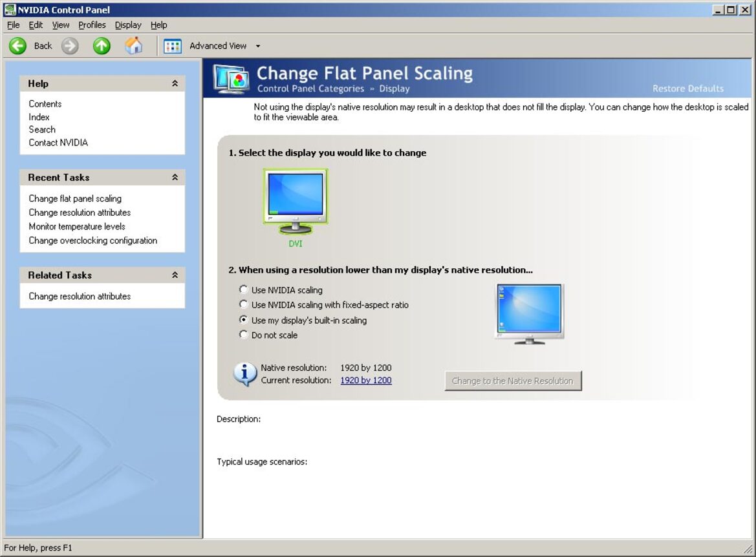Choose the Do not scale option

point(243,335)
